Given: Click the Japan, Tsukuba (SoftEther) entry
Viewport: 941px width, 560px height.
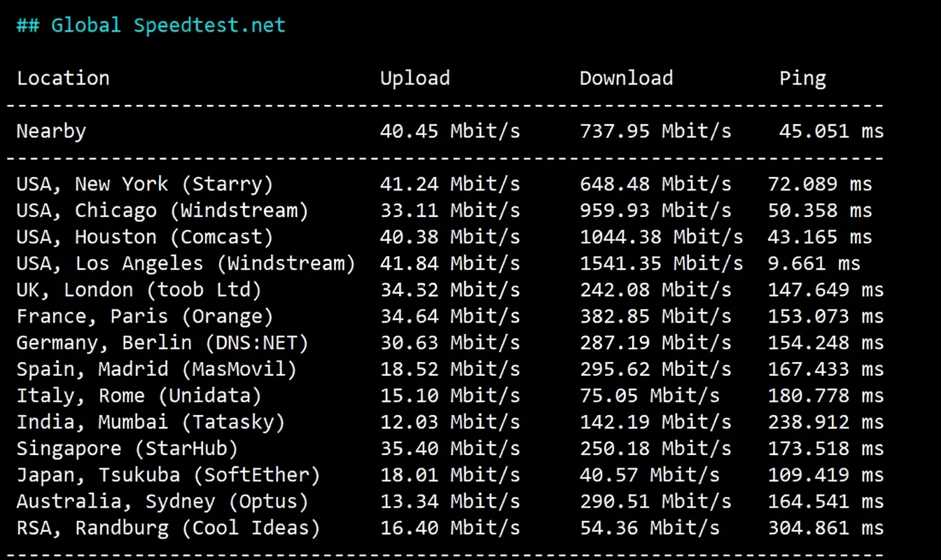Looking at the screenshot, I should click(168, 475).
